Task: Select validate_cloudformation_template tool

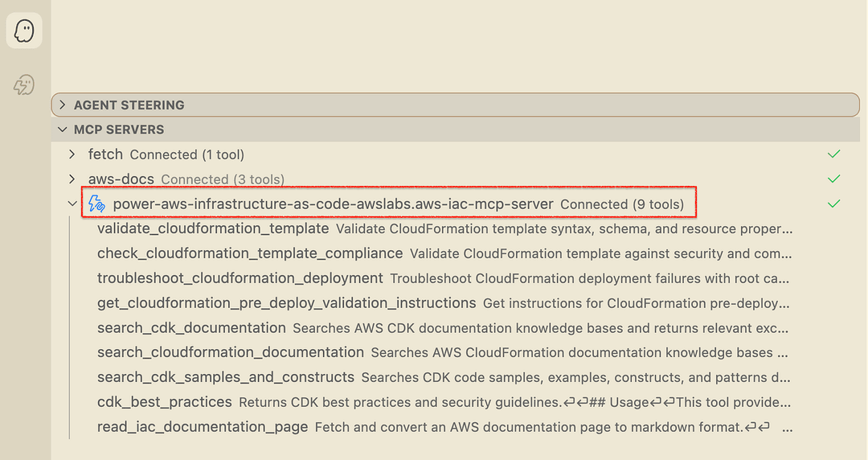Action: [x=213, y=228]
